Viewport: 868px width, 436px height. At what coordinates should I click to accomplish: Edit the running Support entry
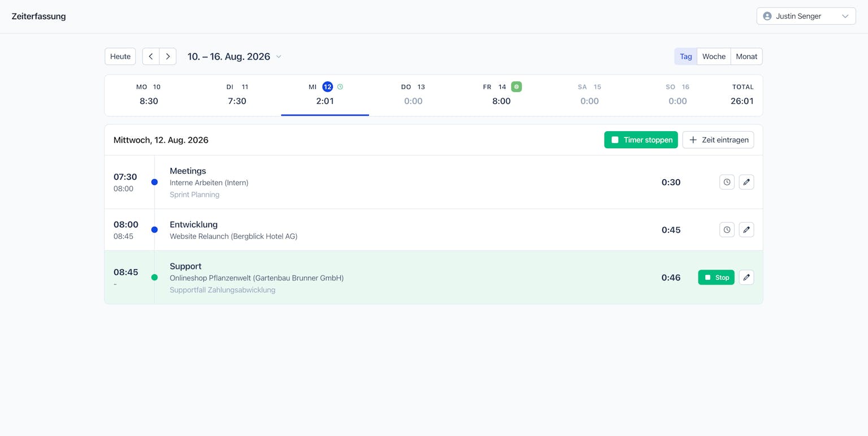[747, 277]
